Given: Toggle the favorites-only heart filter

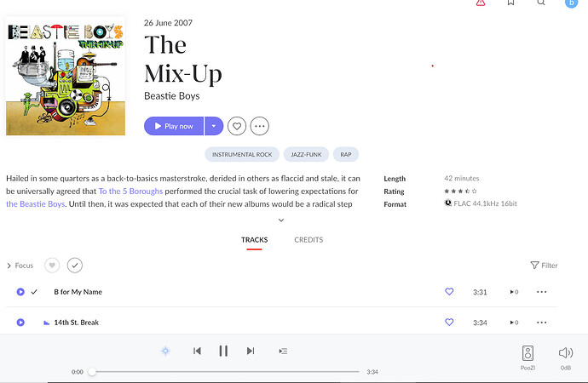Looking at the screenshot, I should tap(52, 266).
